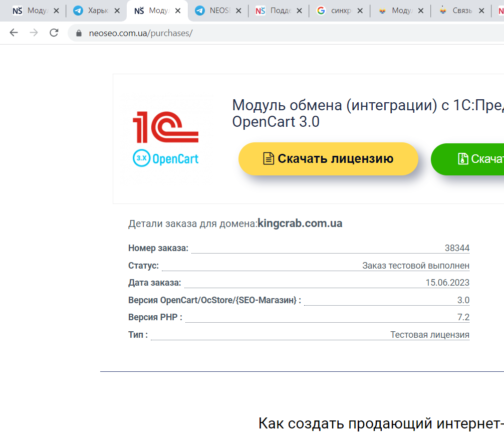504x445 pixels.
Task: Click the PHP version value 7.2
Action: tap(463, 317)
